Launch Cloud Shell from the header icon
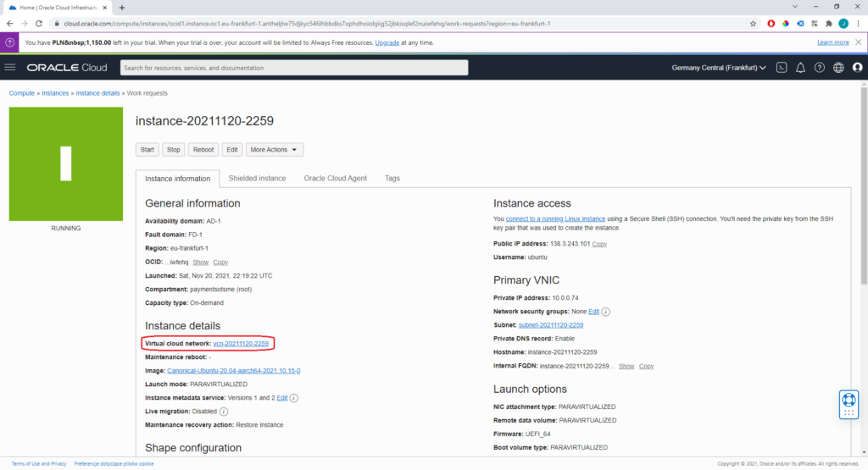This screenshot has width=868, height=470. tap(781, 68)
